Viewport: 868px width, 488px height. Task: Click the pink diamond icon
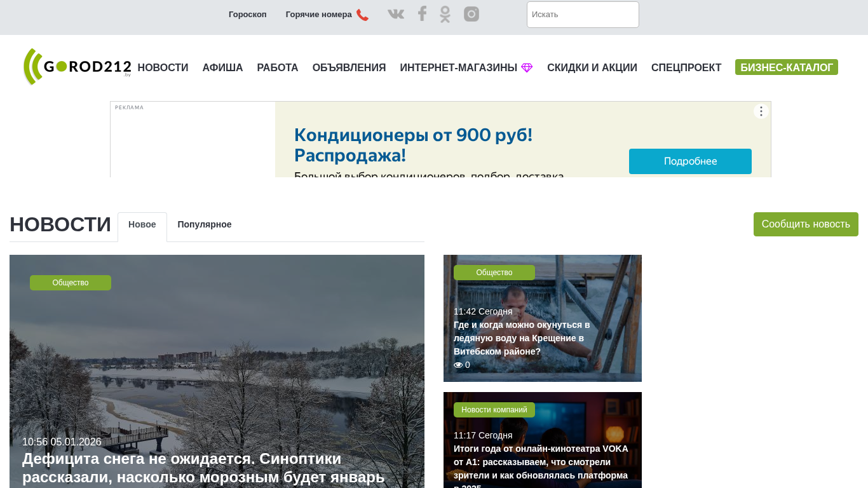click(527, 68)
